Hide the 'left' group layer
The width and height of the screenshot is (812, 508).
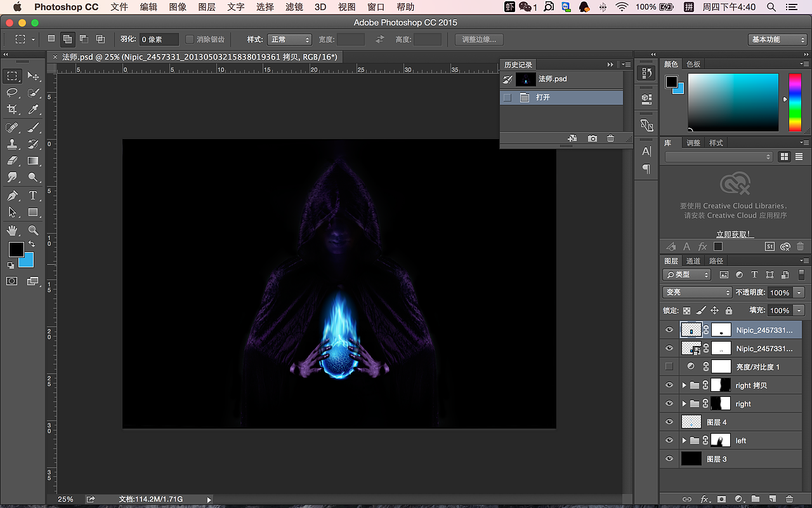669,440
